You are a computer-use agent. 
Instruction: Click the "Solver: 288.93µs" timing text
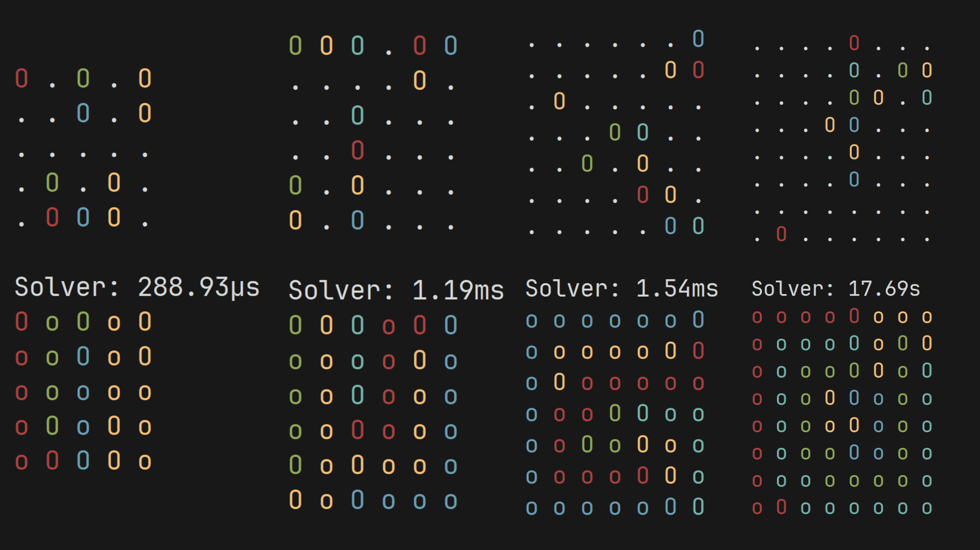coord(137,287)
